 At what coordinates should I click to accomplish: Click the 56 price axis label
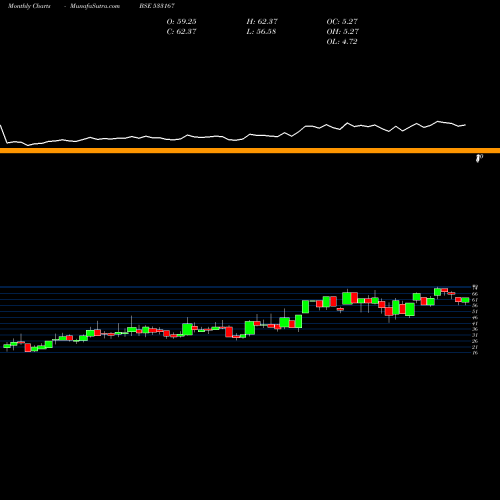[475, 305]
